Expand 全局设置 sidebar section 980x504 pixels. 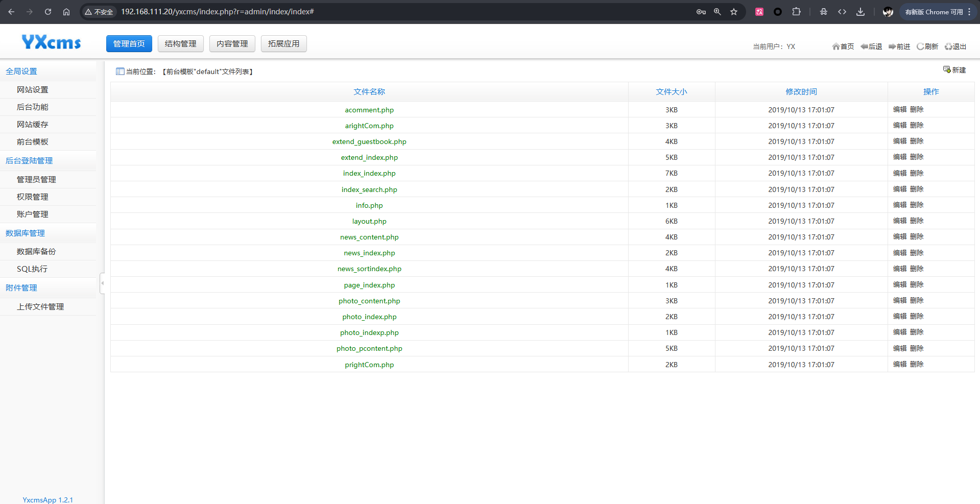coord(21,71)
